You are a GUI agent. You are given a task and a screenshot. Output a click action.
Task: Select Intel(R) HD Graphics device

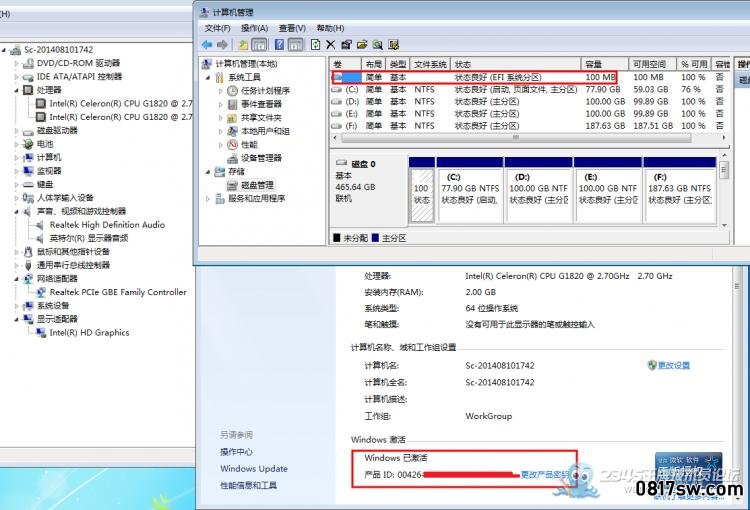89,333
